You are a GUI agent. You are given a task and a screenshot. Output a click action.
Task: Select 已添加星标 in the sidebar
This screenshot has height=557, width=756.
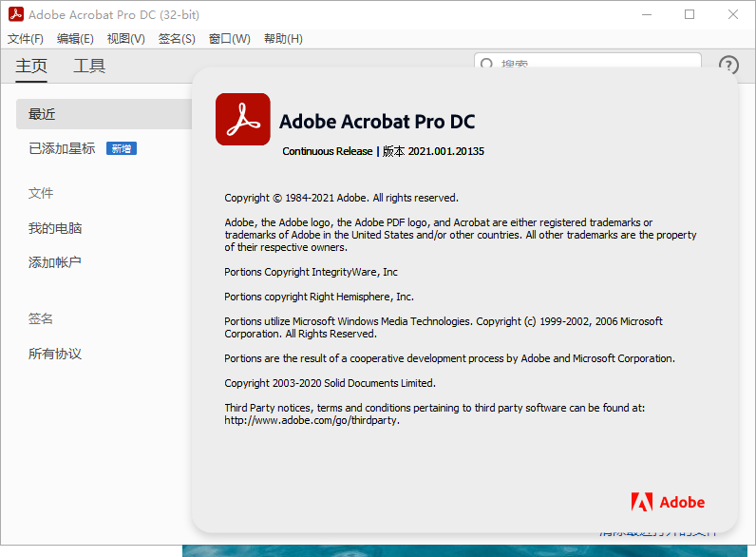pos(62,148)
